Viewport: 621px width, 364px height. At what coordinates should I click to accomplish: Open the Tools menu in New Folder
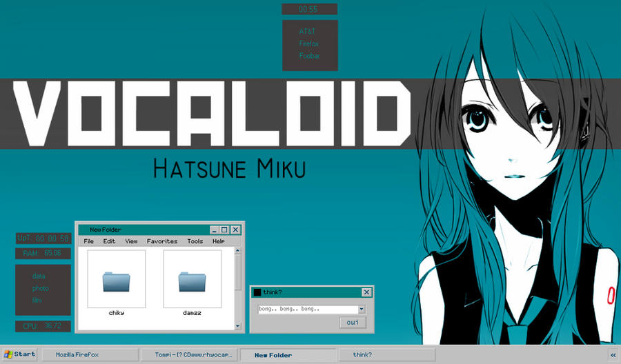tap(195, 241)
